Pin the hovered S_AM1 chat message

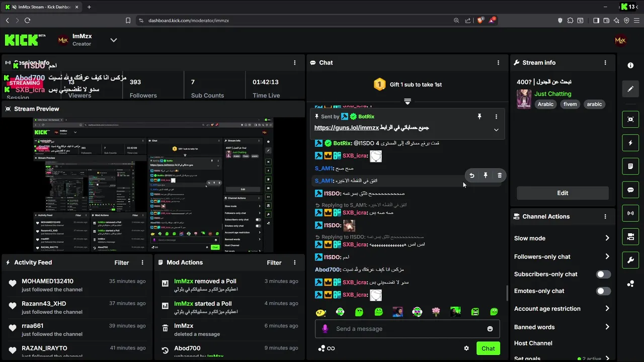pos(486,175)
